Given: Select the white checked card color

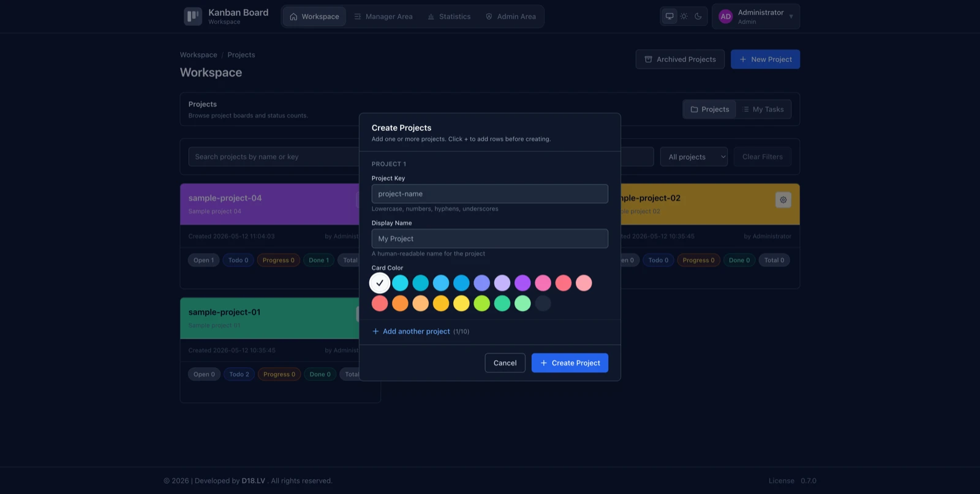Looking at the screenshot, I should tap(380, 283).
